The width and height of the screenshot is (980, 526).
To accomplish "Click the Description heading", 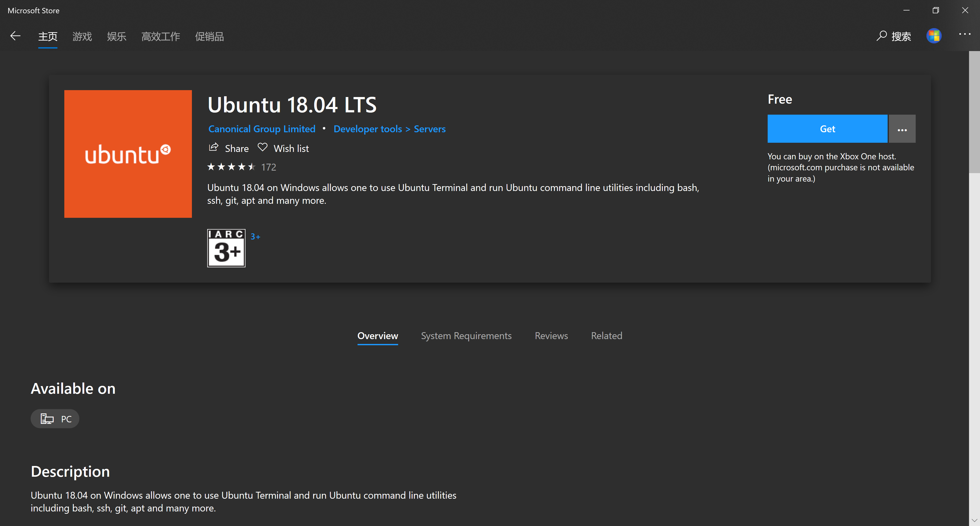I will (x=70, y=472).
